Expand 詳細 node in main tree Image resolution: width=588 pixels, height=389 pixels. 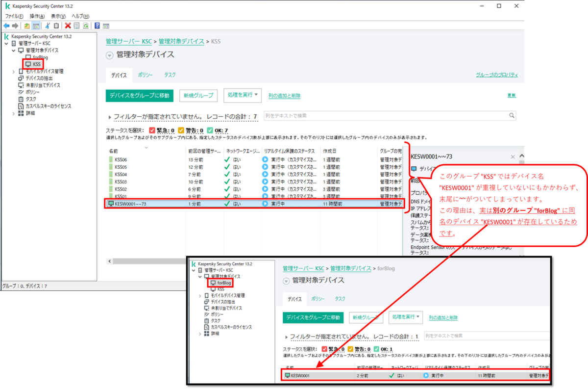tap(13, 113)
